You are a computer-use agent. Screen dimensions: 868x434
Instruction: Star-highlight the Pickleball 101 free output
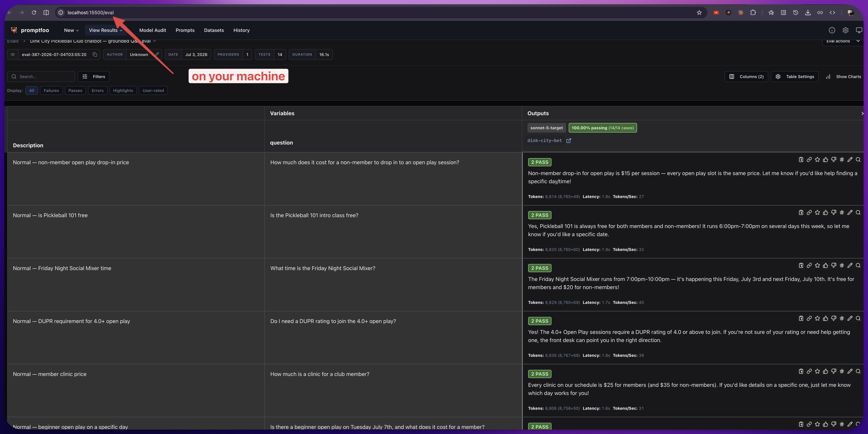tap(817, 212)
